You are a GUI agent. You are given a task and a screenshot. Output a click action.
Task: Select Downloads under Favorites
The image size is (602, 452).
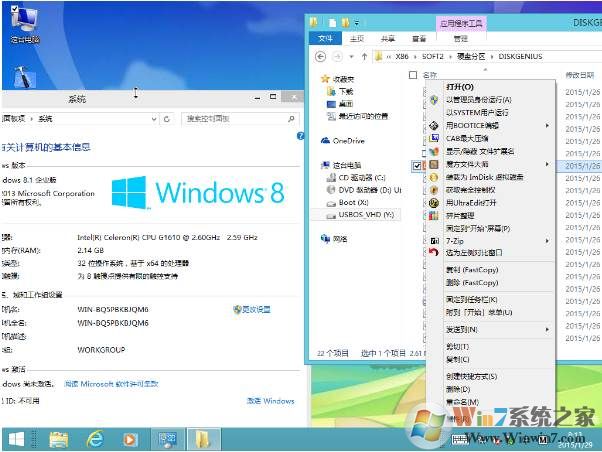tap(340, 91)
